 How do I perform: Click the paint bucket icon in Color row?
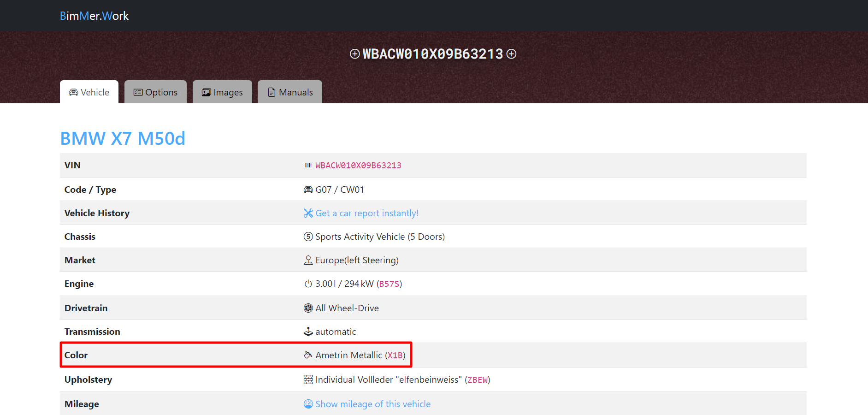click(308, 355)
